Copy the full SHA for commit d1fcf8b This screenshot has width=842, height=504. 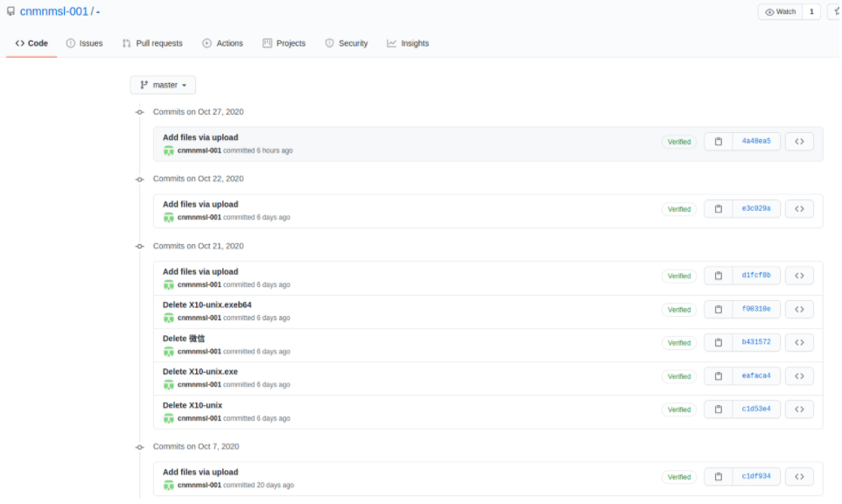point(717,275)
